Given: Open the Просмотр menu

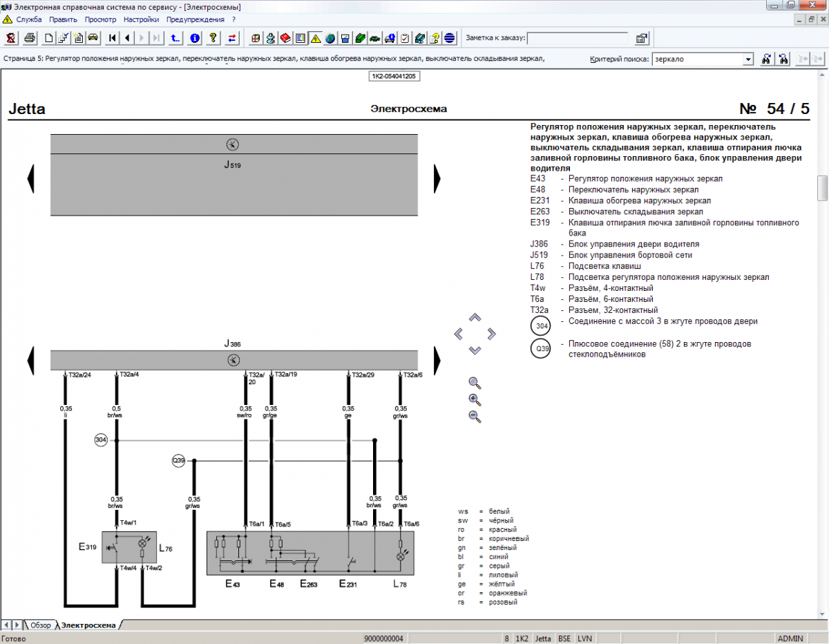Looking at the screenshot, I should pos(100,19).
